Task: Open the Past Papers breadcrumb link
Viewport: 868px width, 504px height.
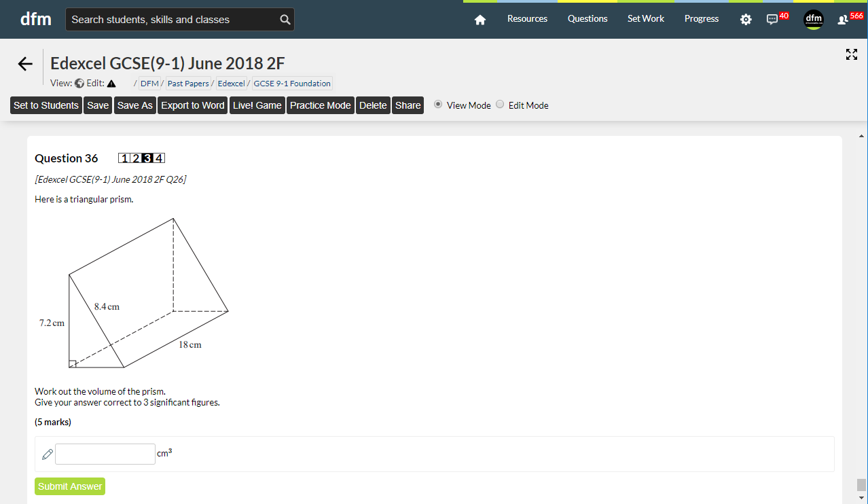Action: coord(188,84)
